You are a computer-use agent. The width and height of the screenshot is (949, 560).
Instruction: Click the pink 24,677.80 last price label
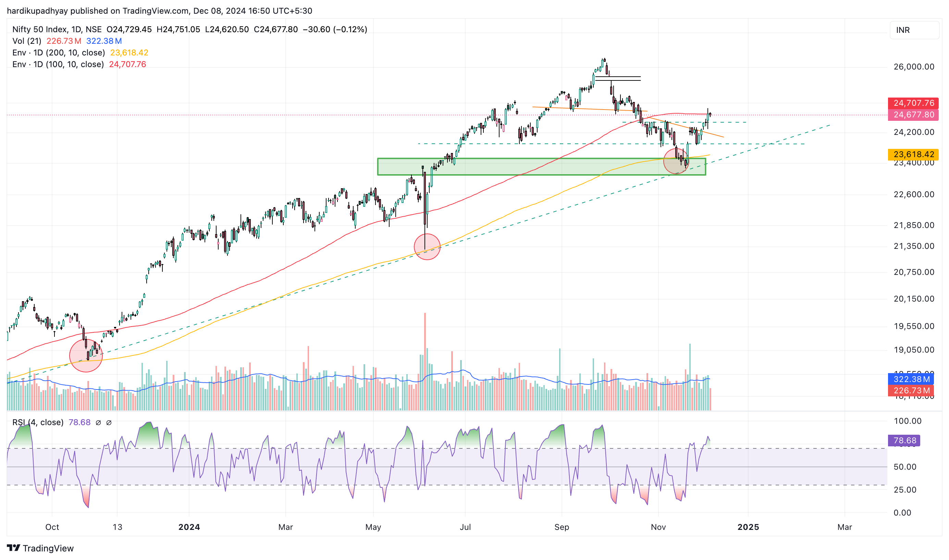click(913, 115)
